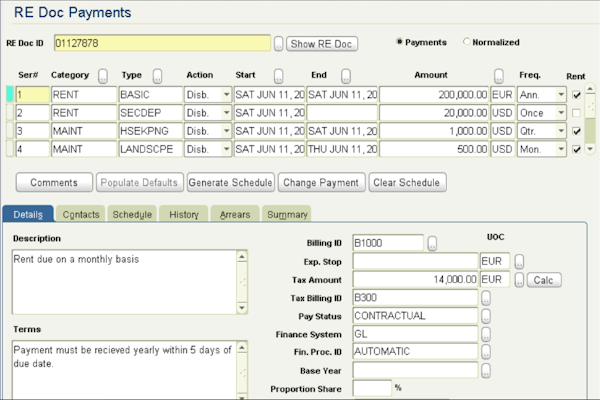Open Freq. dropdown showing Once
Viewport: 600px width, 400px height.
(x=561, y=113)
